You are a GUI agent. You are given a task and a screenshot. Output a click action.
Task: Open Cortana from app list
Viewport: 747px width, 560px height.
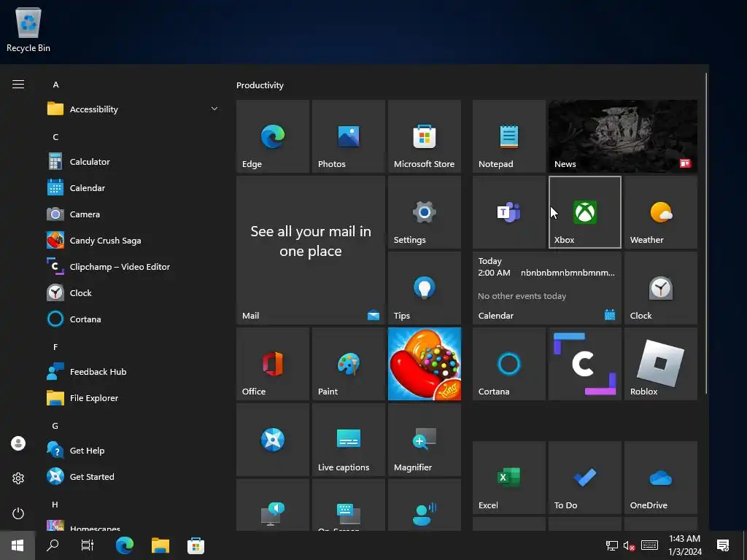click(x=133, y=319)
